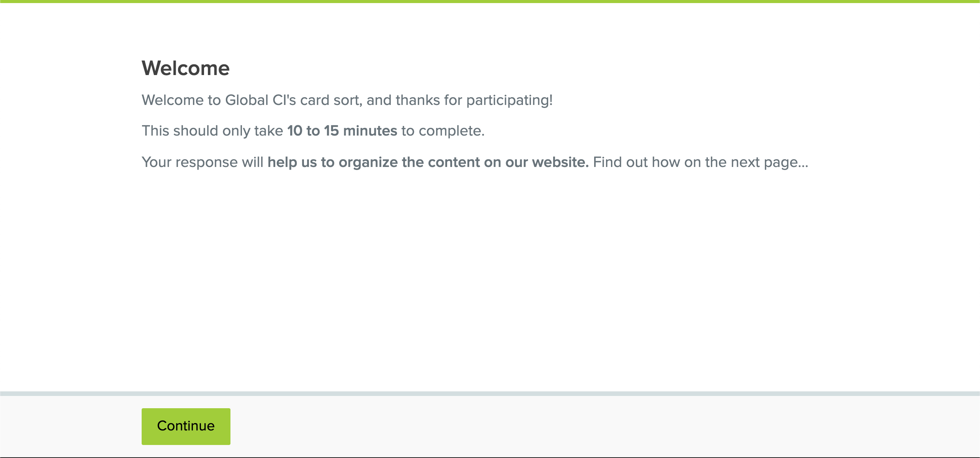
Task: Click the Continue button
Action: (x=186, y=426)
